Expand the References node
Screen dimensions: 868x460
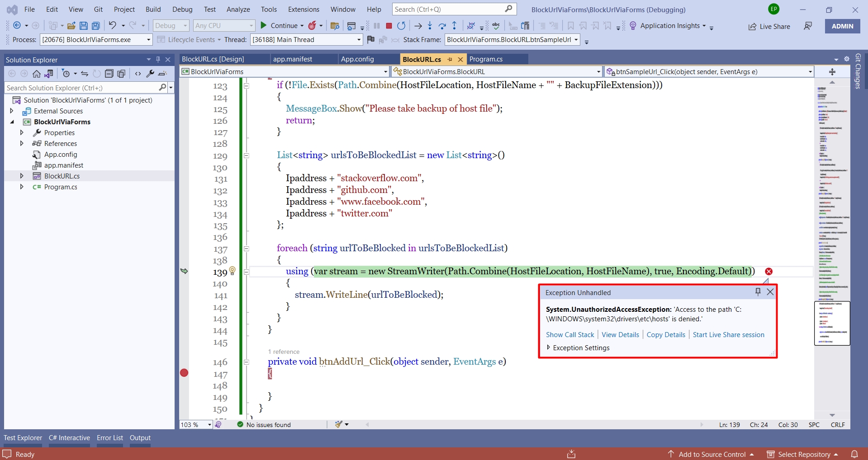click(x=21, y=143)
